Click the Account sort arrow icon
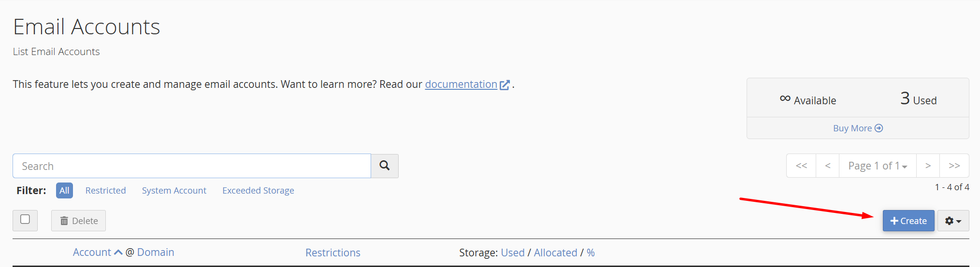 [118, 252]
